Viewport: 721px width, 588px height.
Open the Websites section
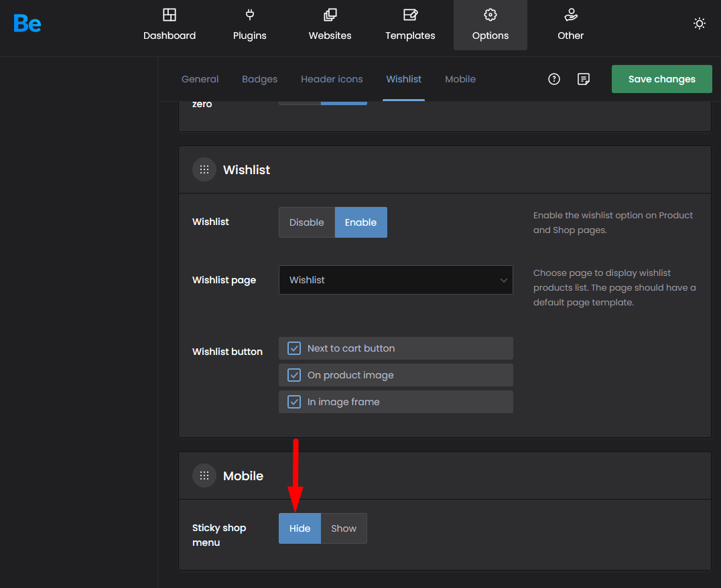pos(330,25)
